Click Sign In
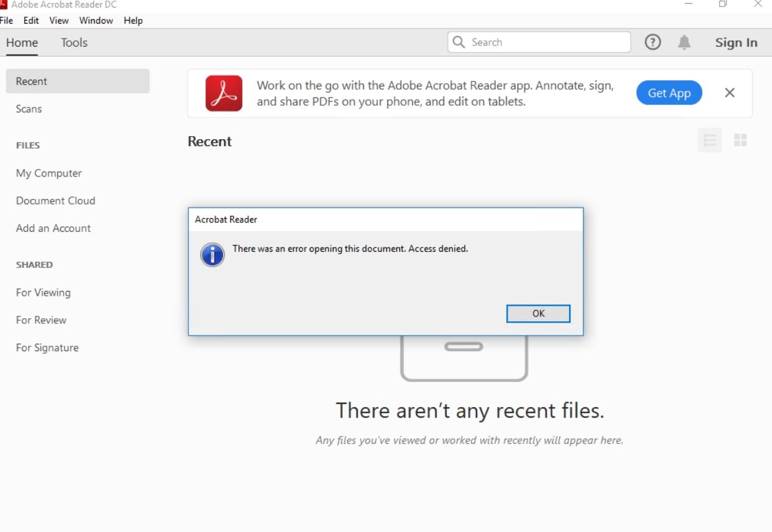 (x=736, y=42)
